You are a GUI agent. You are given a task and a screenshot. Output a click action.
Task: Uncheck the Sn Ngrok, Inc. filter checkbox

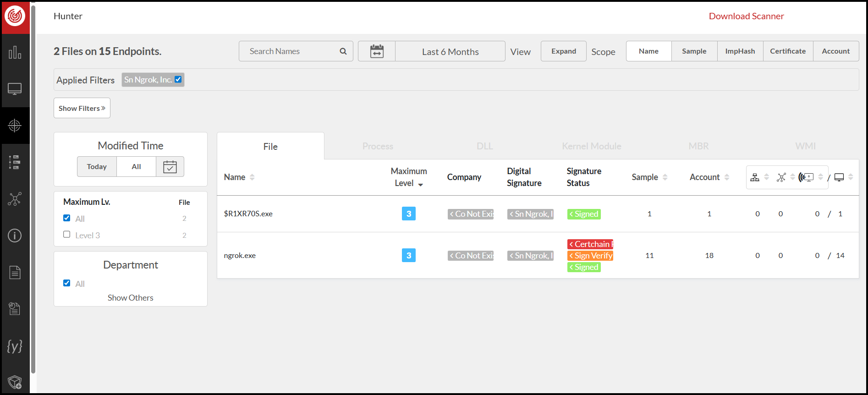(178, 79)
